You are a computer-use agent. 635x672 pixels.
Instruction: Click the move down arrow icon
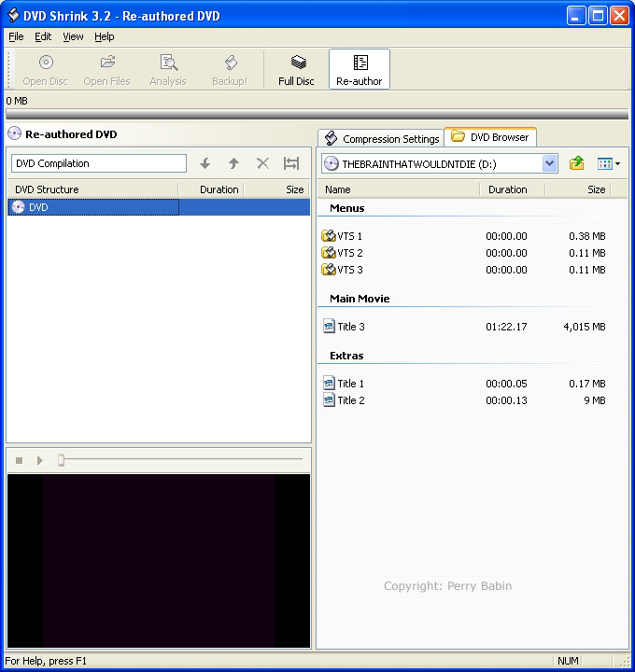click(205, 163)
